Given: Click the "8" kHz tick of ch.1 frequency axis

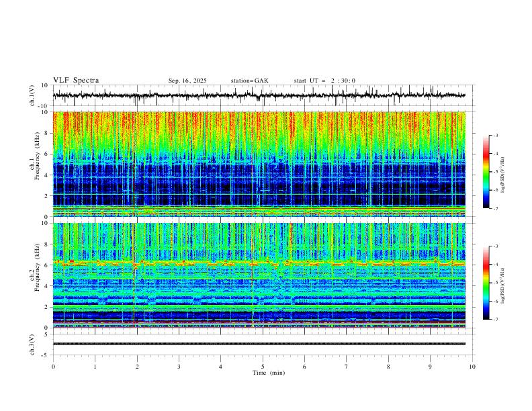Looking at the screenshot, I should click(x=46, y=133).
